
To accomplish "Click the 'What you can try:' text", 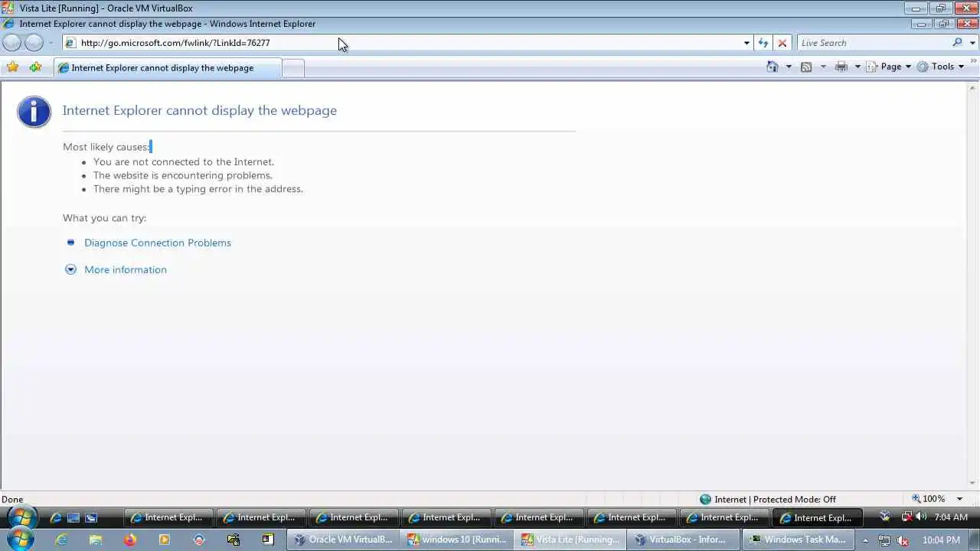I will 105,218.
